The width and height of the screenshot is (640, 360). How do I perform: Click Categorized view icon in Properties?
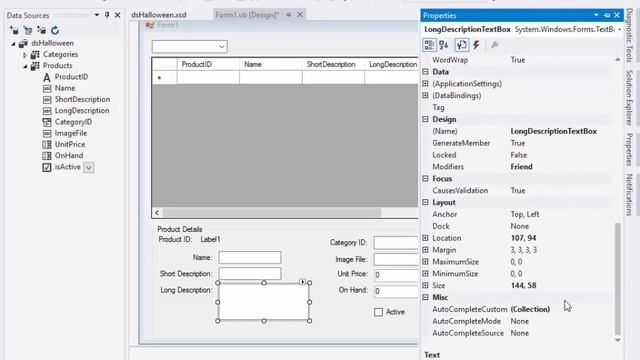(x=429, y=45)
